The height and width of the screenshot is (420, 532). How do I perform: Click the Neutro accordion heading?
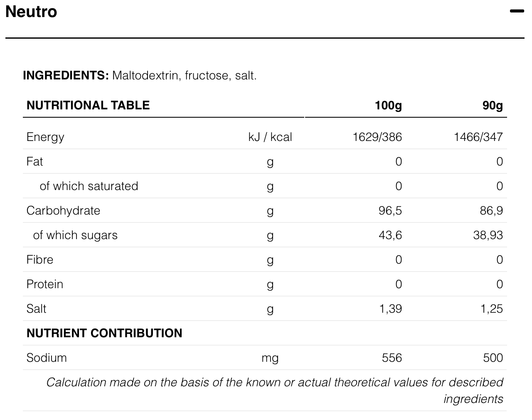[x=31, y=12]
